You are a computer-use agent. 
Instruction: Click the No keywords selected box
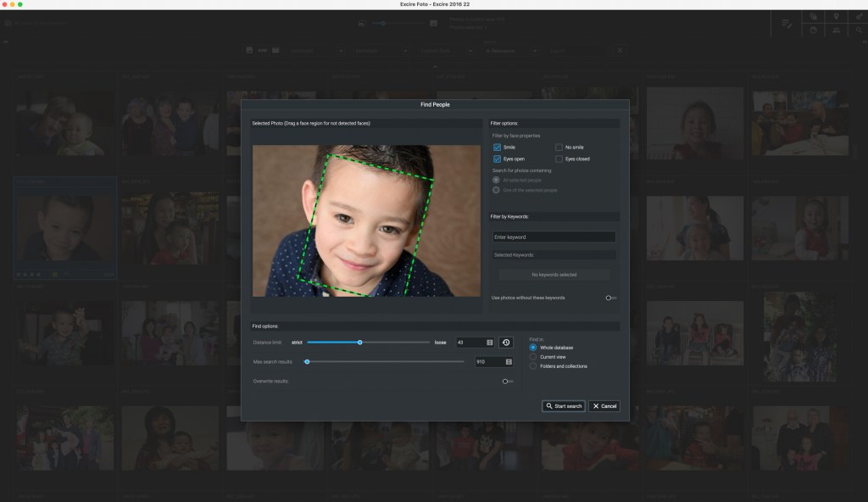(x=554, y=275)
